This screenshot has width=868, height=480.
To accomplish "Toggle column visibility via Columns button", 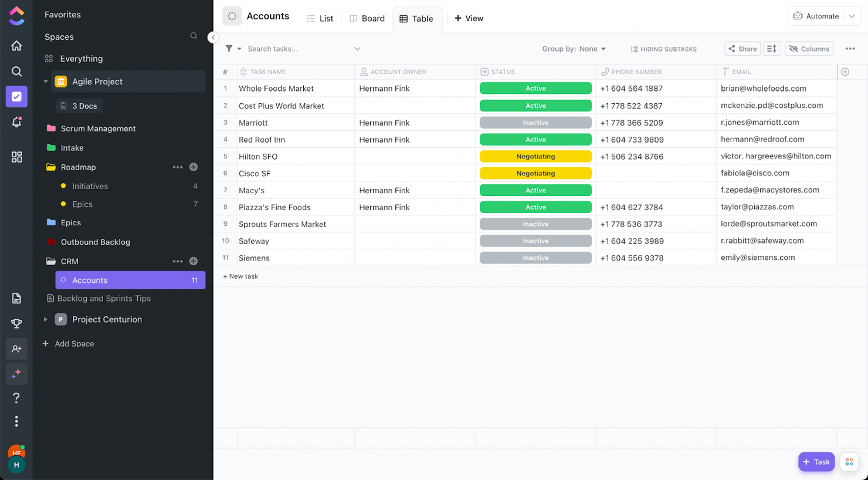I will tap(809, 49).
